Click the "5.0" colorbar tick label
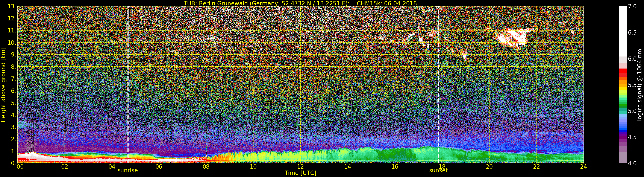Image resolution: width=644 pixels, height=177 pixels. pos(632,111)
